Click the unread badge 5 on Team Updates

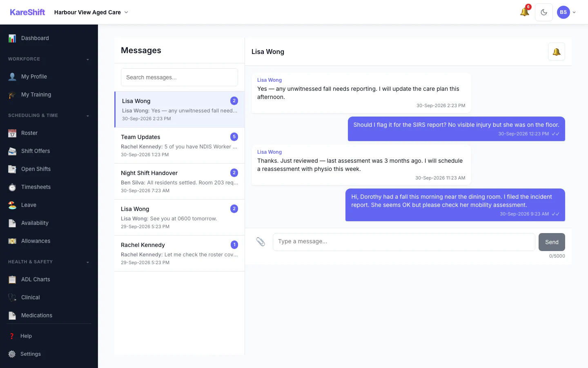coord(234,137)
